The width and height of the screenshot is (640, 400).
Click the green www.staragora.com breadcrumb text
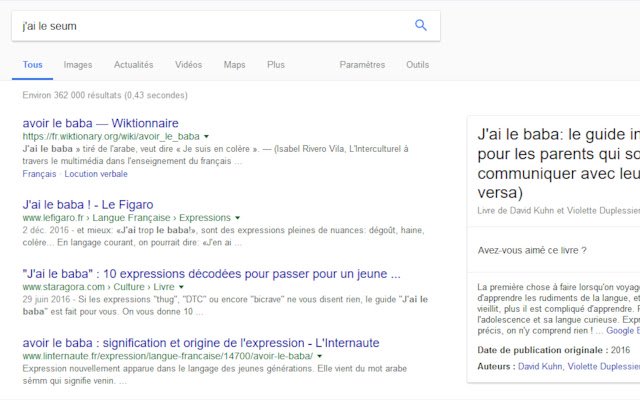(98, 287)
